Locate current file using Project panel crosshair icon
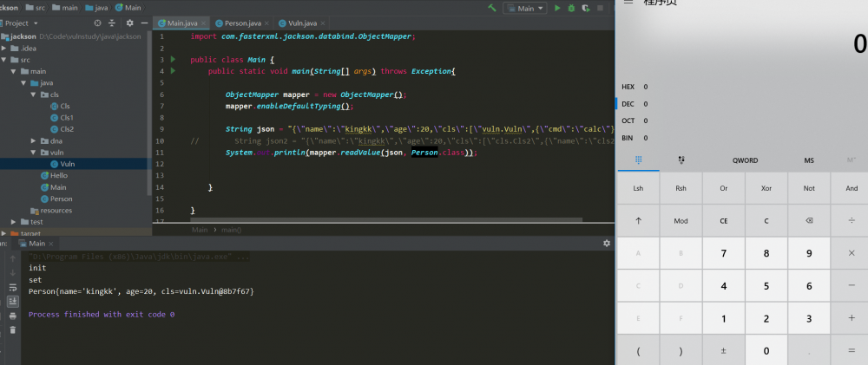 [x=97, y=23]
